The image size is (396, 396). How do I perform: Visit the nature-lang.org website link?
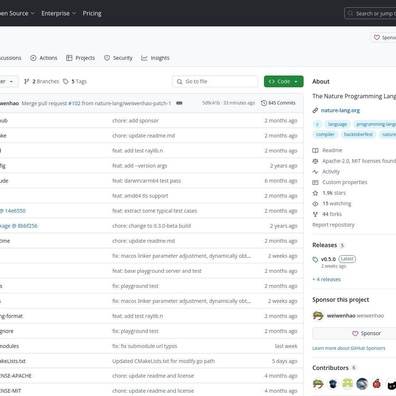point(340,110)
